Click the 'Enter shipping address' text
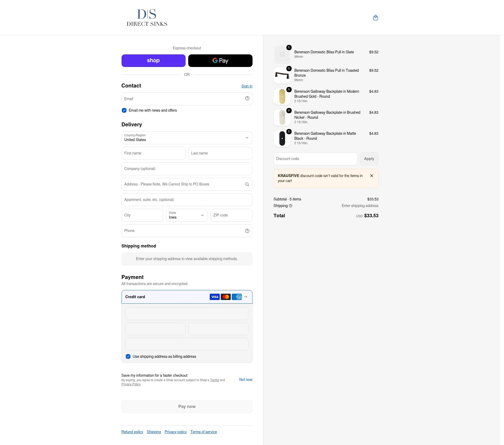The width and height of the screenshot is (504, 445). (x=360, y=206)
